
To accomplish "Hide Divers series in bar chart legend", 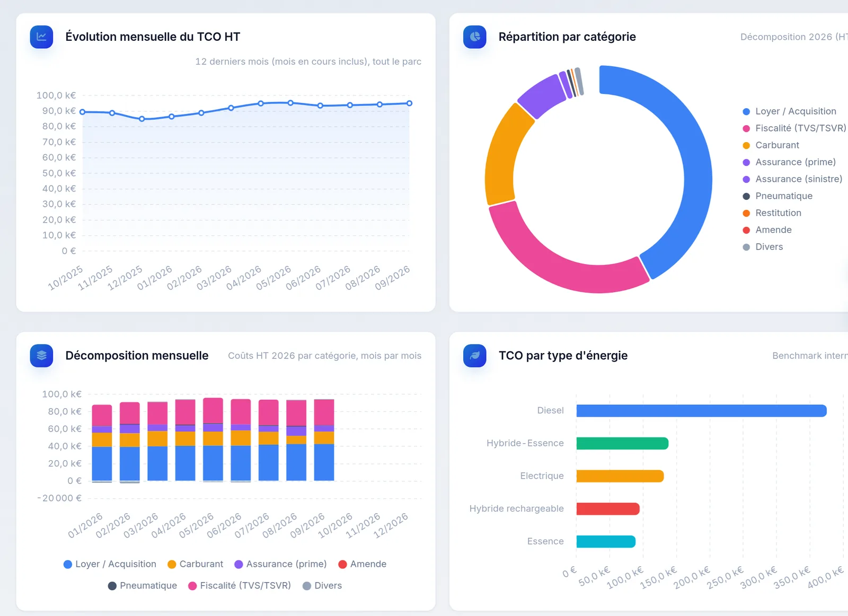I will point(322,586).
